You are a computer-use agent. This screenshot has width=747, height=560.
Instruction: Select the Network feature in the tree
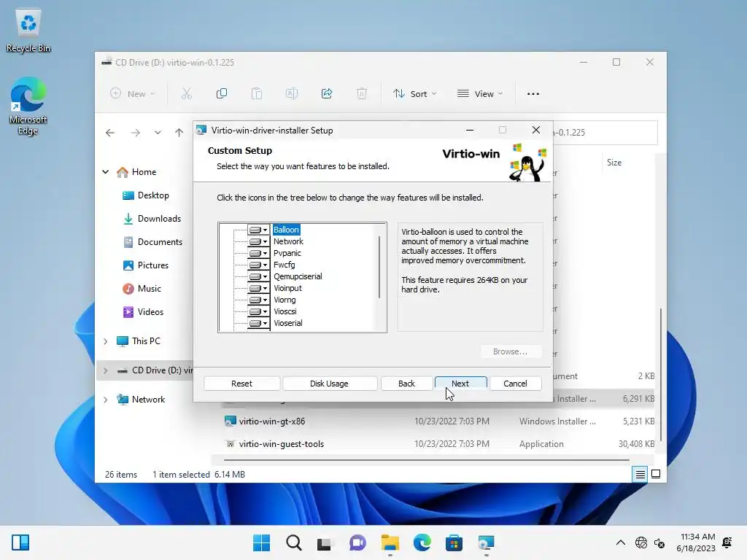click(x=288, y=241)
